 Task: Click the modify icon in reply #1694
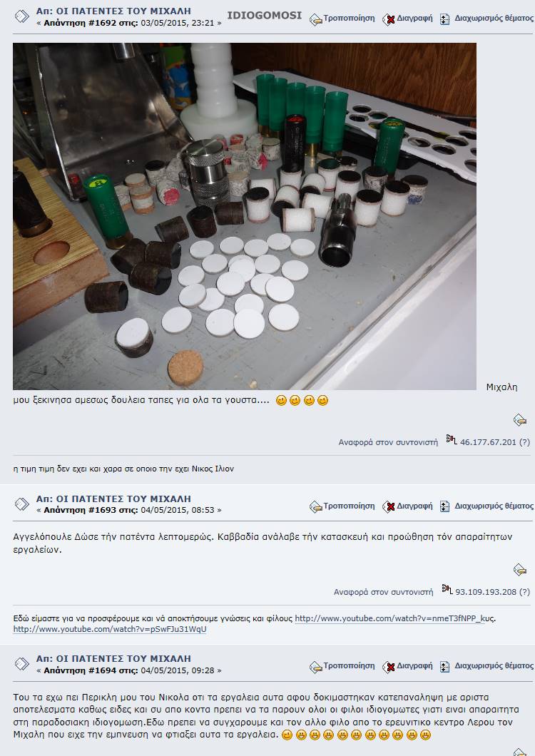[315, 667]
